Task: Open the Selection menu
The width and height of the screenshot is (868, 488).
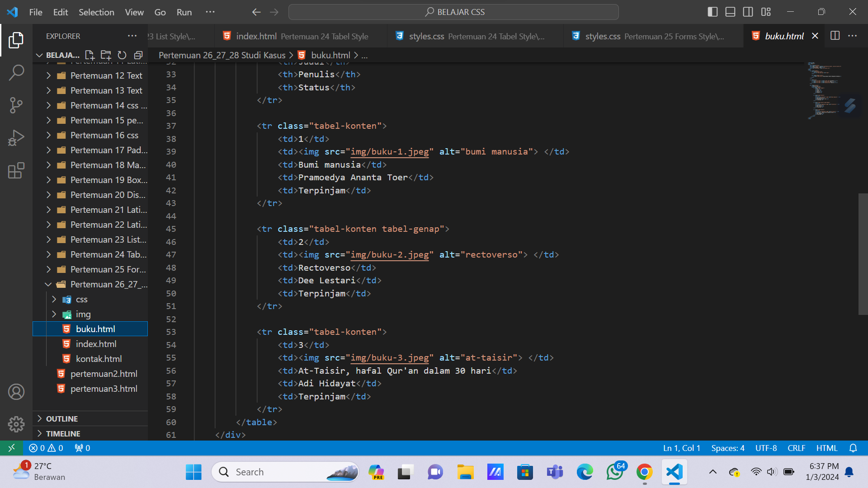Action: point(96,12)
